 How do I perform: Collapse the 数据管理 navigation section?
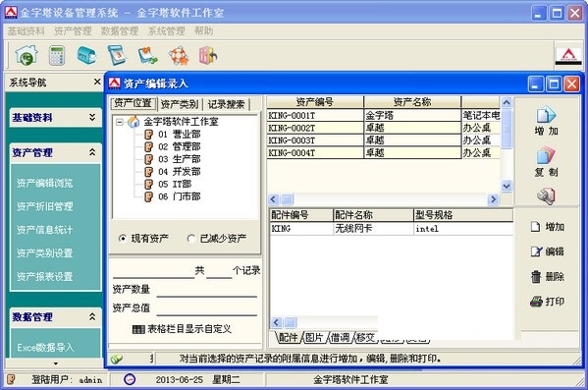(x=92, y=316)
